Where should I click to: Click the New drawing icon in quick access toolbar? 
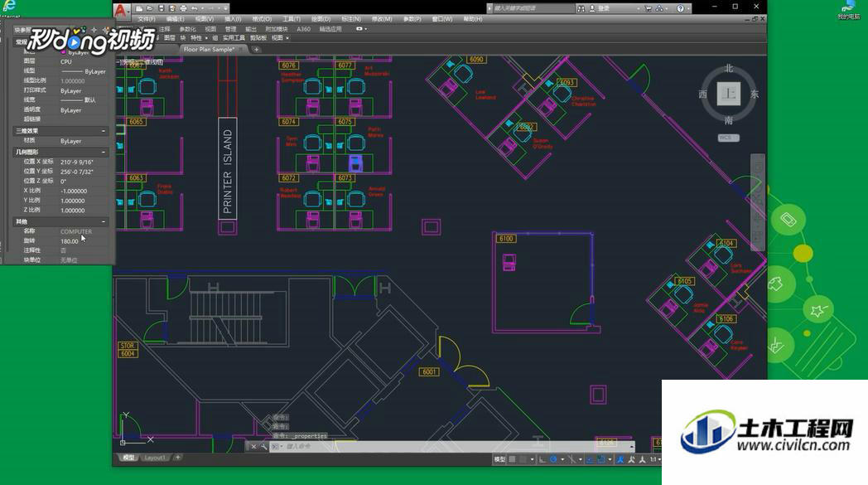pos(139,8)
